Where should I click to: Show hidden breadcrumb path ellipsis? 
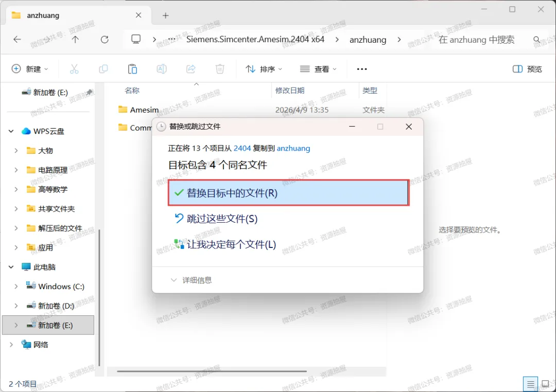pyautogui.click(x=171, y=39)
